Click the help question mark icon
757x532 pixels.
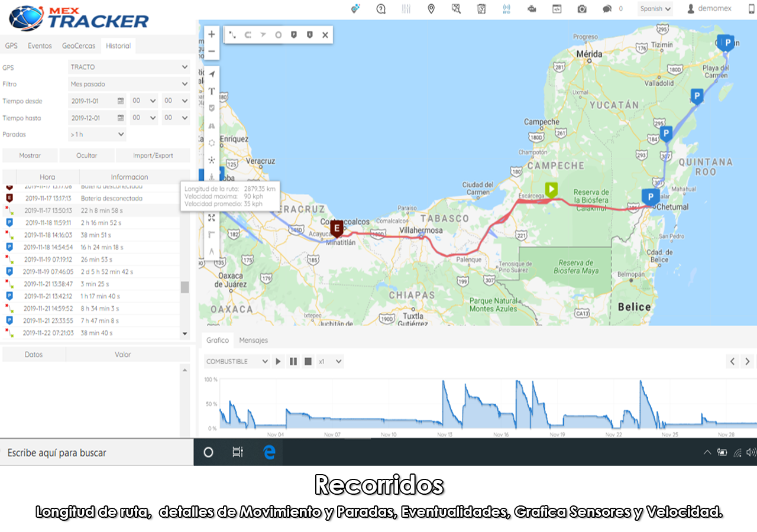point(381,9)
